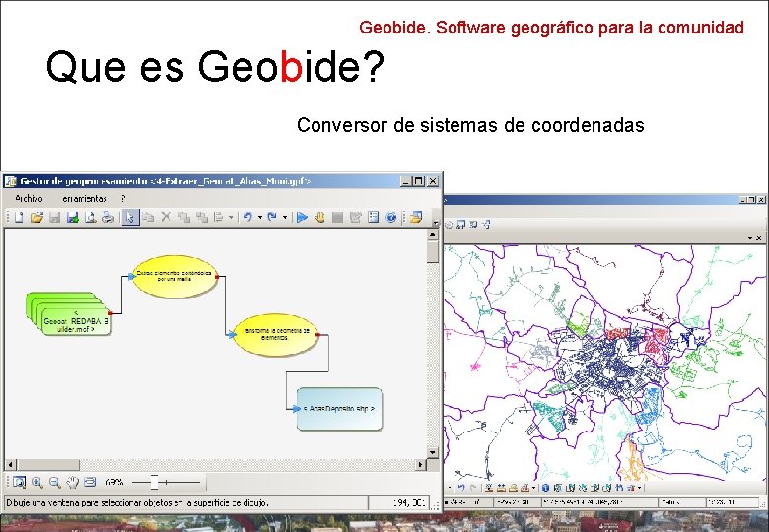Open the ? help menu

(123, 198)
